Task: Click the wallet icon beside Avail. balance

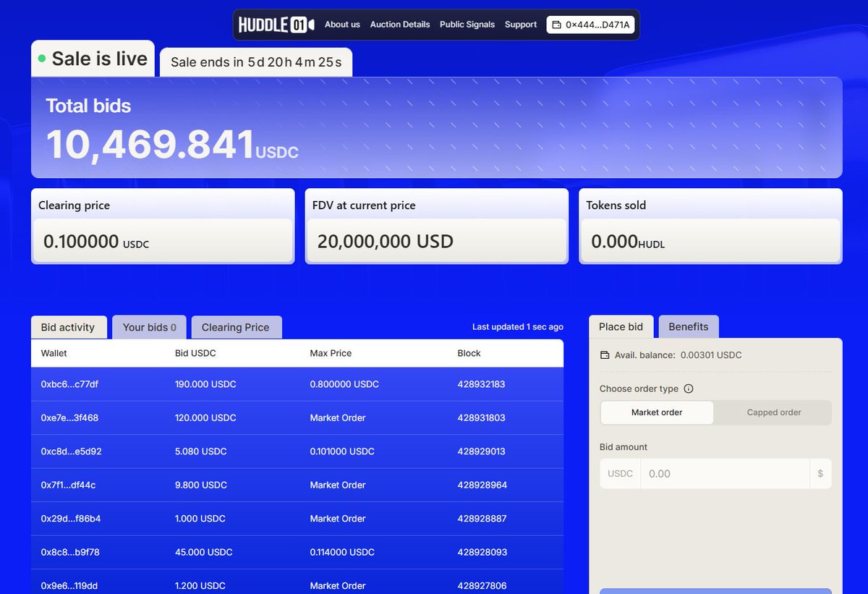Action: point(605,355)
